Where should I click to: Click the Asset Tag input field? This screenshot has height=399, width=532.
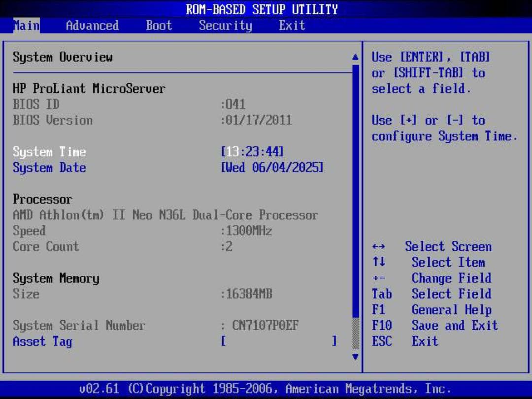coord(278,341)
